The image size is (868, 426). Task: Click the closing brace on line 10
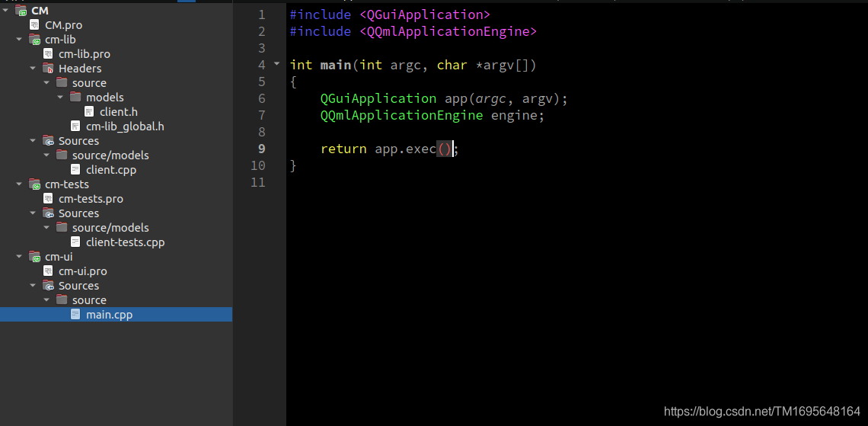[293, 165]
